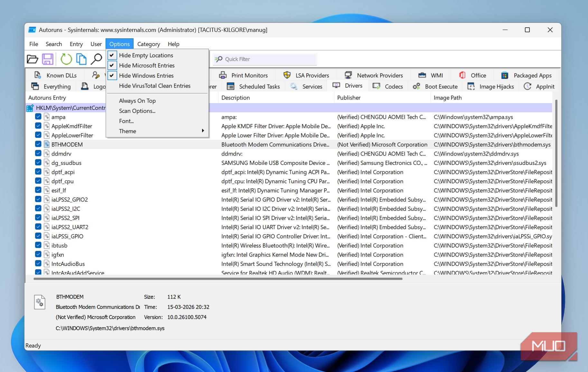Click the Office tab icon
The height and width of the screenshot is (372, 588).
(462, 75)
